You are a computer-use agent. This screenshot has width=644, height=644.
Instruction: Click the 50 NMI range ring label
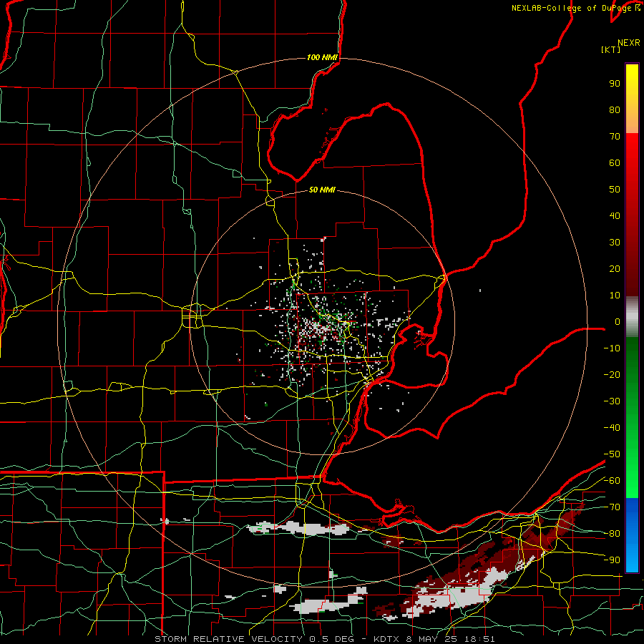pos(322,190)
